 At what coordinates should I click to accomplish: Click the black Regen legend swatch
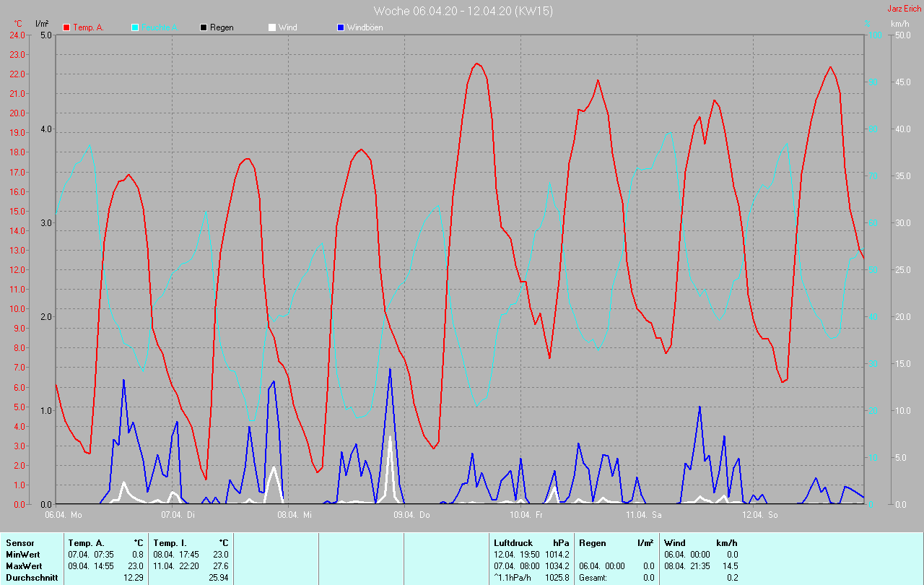204,27
